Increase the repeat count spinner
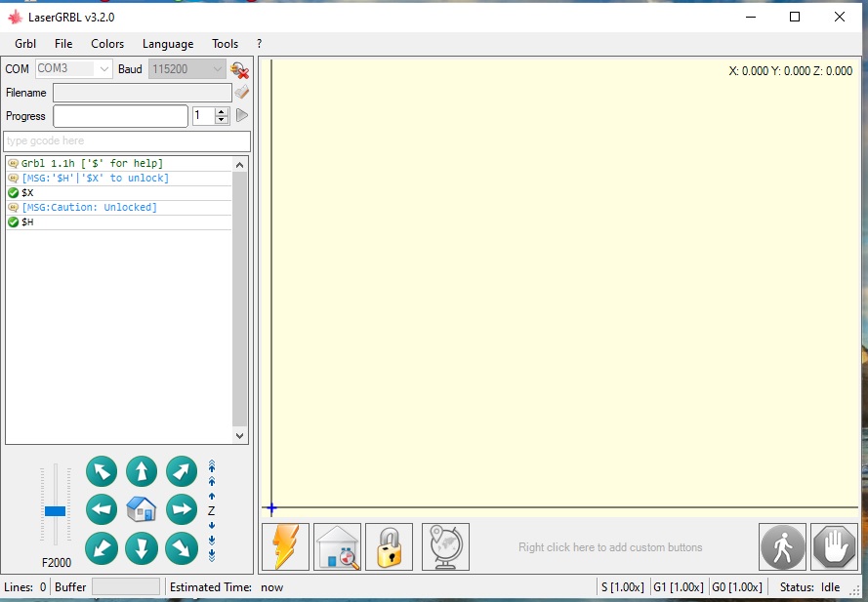Image resolution: width=868 pixels, height=602 pixels. click(222, 112)
